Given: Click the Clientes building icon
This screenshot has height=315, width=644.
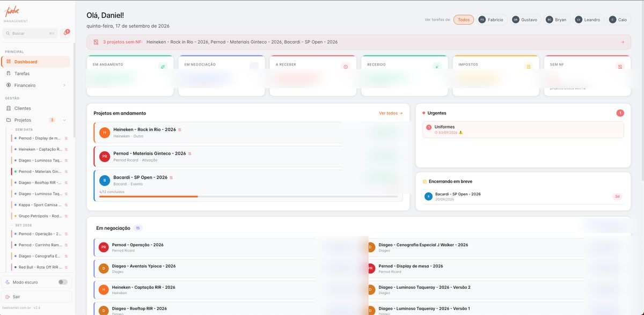Looking at the screenshot, I should click(x=9, y=108).
